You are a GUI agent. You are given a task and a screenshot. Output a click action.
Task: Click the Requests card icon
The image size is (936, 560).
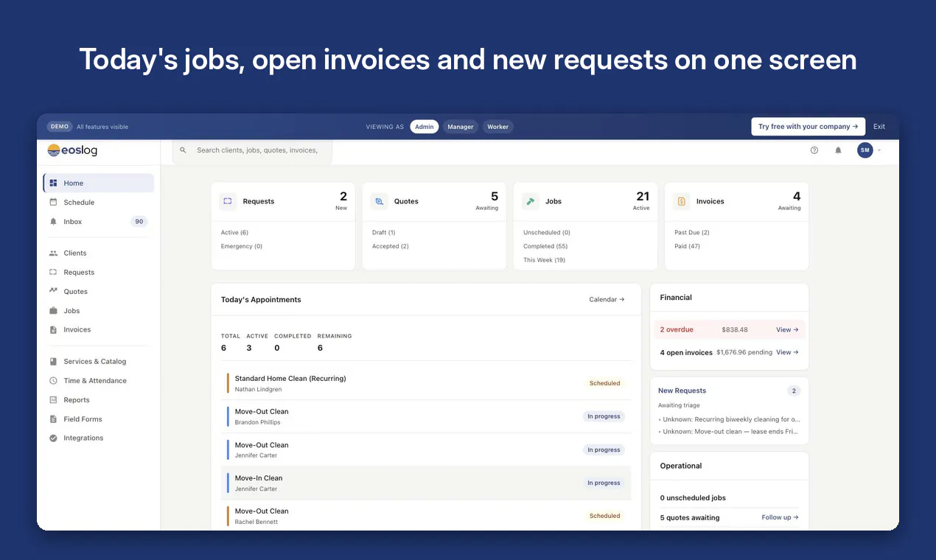click(x=228, y=201)
